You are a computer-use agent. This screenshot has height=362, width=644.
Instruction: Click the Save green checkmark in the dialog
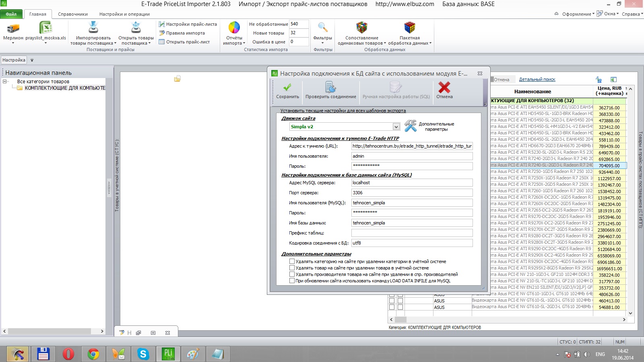click(x=287, y=87)
